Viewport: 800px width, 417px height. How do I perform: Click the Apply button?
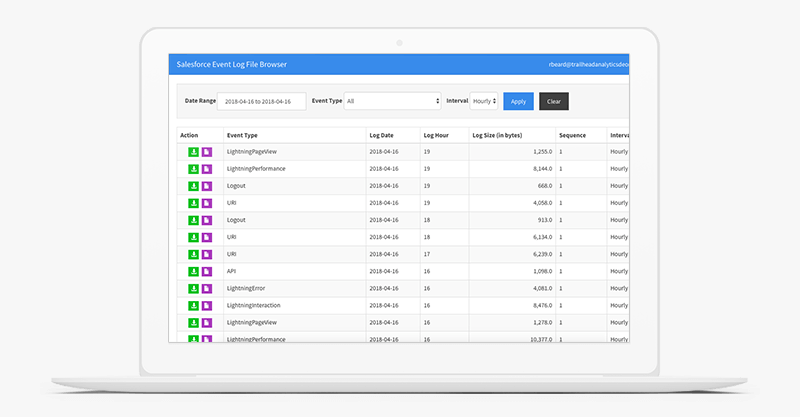click(518, 101)
